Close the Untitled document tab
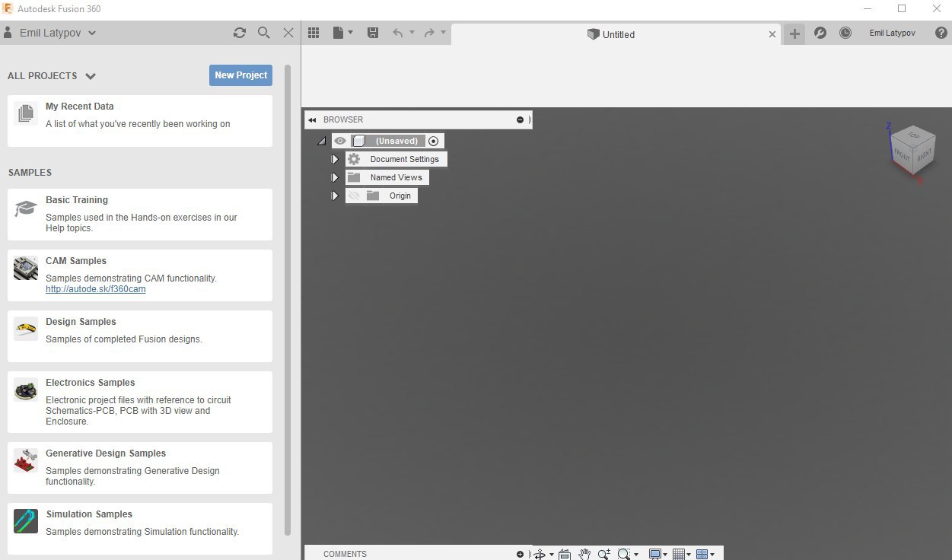Screen dimensions: 952x560 point(772,34)
